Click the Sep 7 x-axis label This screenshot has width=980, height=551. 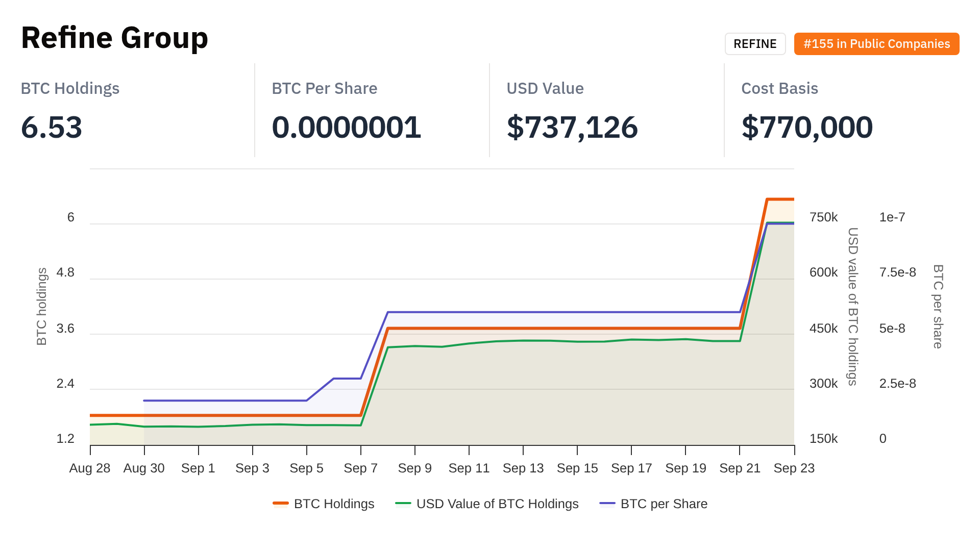tap(360, 468)
